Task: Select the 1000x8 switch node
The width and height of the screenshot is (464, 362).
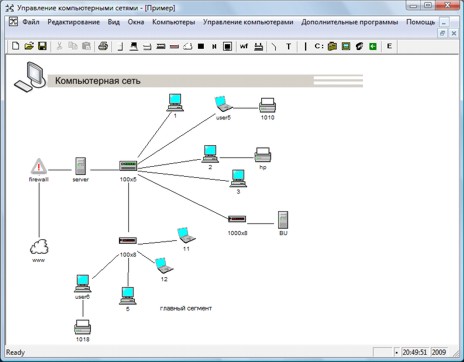Action: pyautogui.click(x=237, y=219)
